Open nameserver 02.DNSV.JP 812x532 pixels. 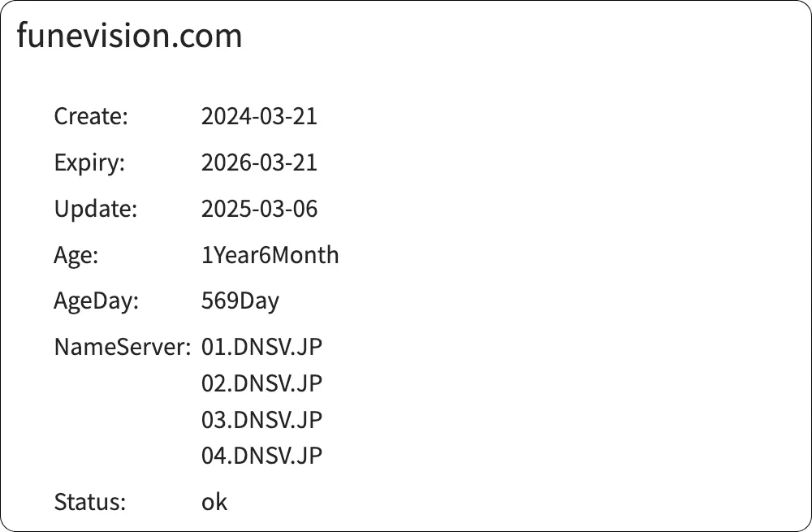261,383
